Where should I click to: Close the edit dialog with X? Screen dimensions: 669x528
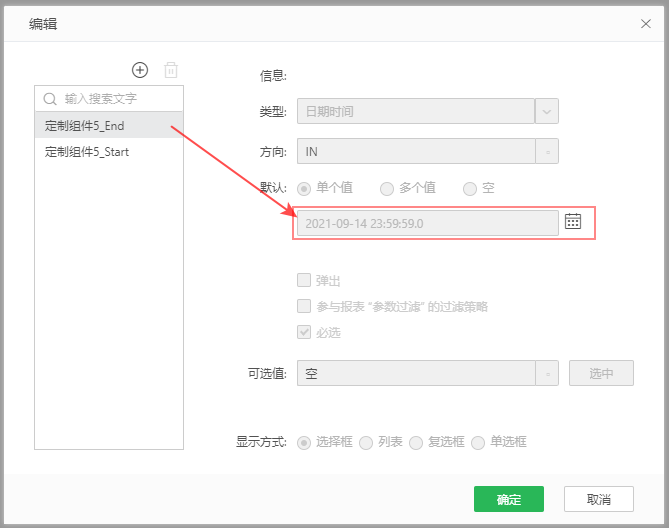click(x=645, y=22)
